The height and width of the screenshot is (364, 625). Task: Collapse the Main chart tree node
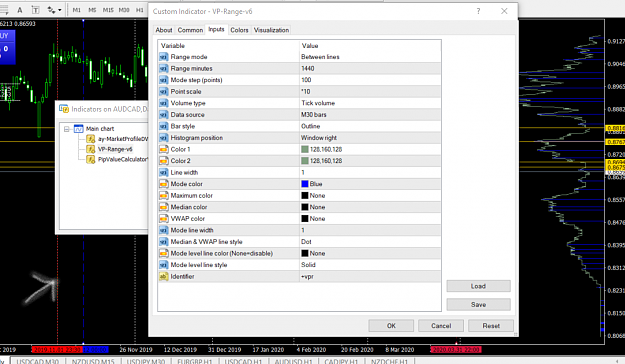tap(67, 129)
